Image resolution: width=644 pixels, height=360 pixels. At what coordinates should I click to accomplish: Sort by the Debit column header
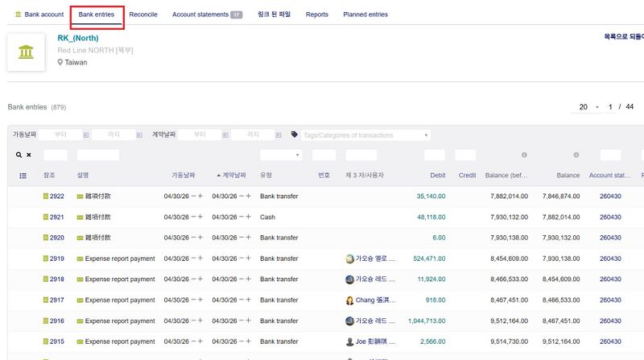coord(438,175)
